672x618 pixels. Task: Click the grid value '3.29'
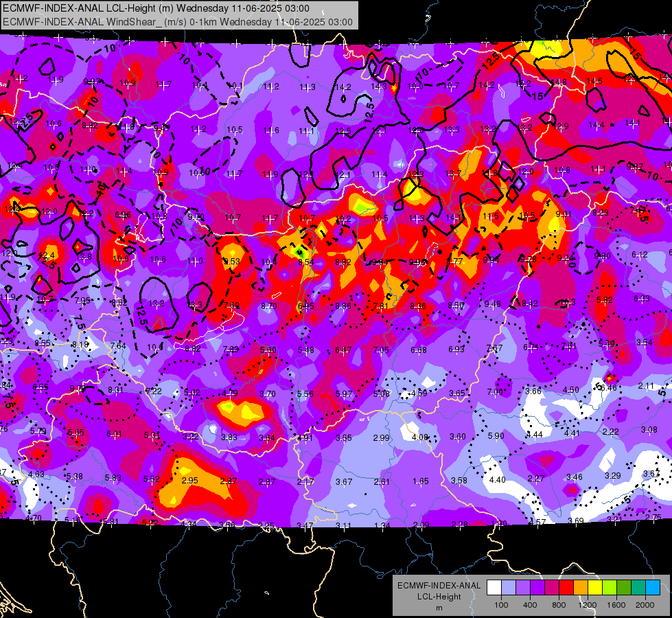tap(612, 475)
